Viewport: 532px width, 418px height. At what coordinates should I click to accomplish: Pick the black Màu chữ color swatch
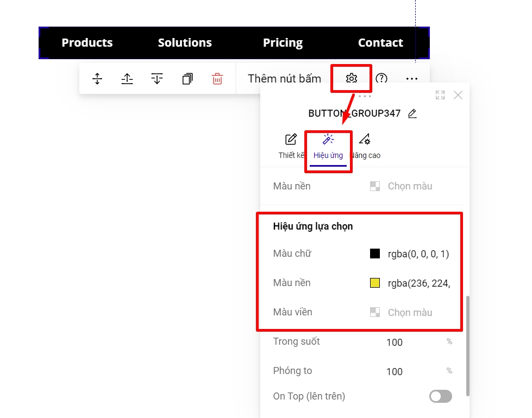(375, 254)
